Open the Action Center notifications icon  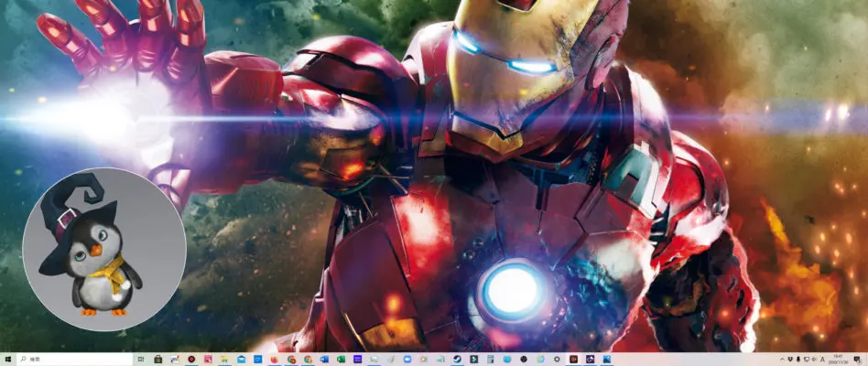[x=858, y=360]
